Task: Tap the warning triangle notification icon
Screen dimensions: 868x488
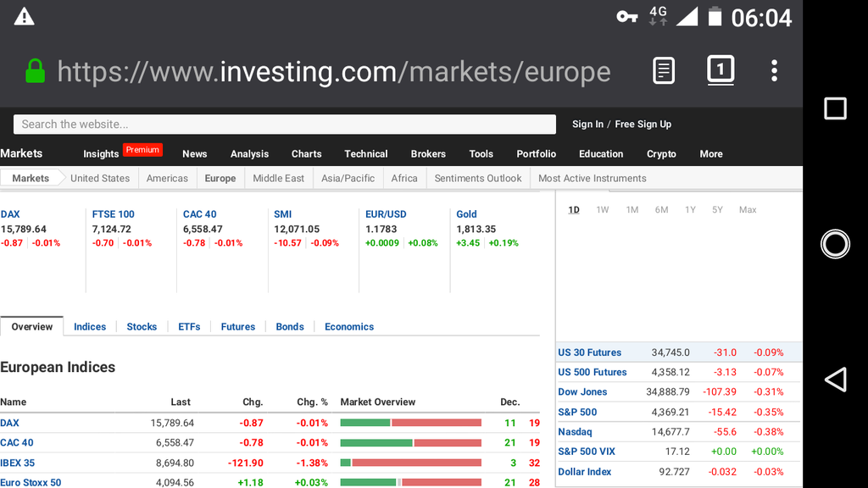Action: [x=24, y=17]
